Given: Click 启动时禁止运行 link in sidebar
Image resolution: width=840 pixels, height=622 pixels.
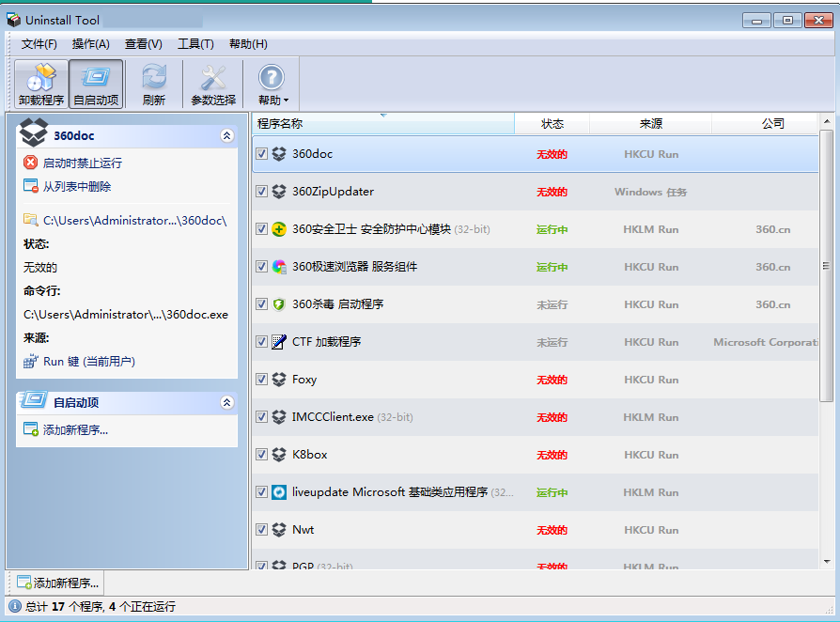Looking at the screenshot, I should point(82,163).
